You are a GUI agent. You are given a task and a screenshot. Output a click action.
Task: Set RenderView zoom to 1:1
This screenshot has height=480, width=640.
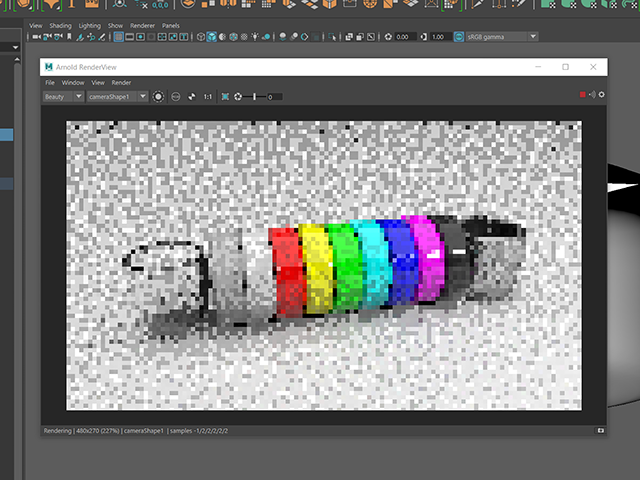[x=208, y=97]
